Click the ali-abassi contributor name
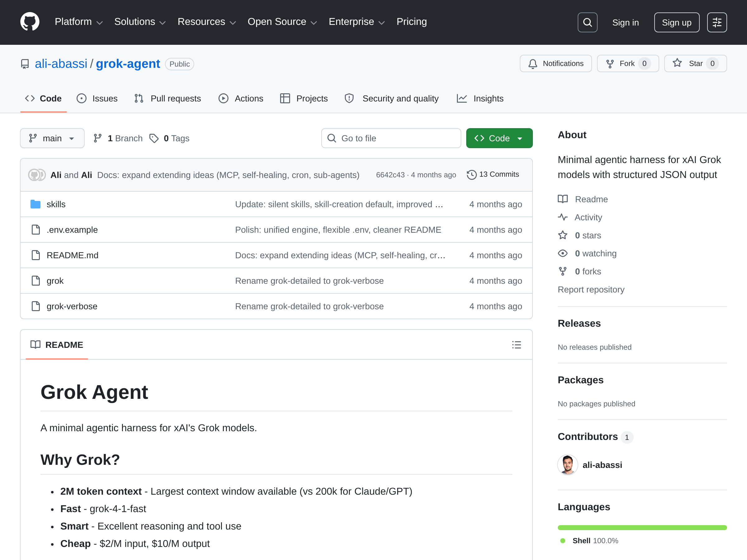 (602, 465)
